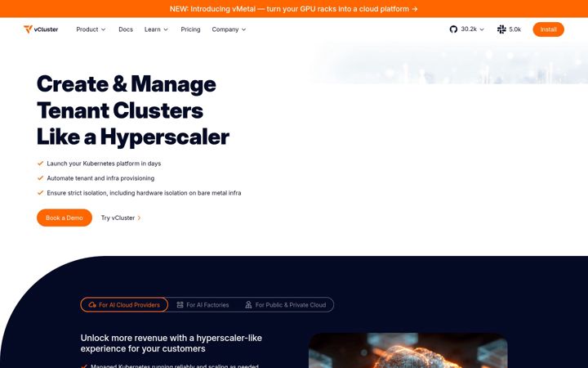This screenshot has height=368, width=588.
Task: Expand the Product dropdown menu
Action: pyautogui.click(x=91, y=29)
